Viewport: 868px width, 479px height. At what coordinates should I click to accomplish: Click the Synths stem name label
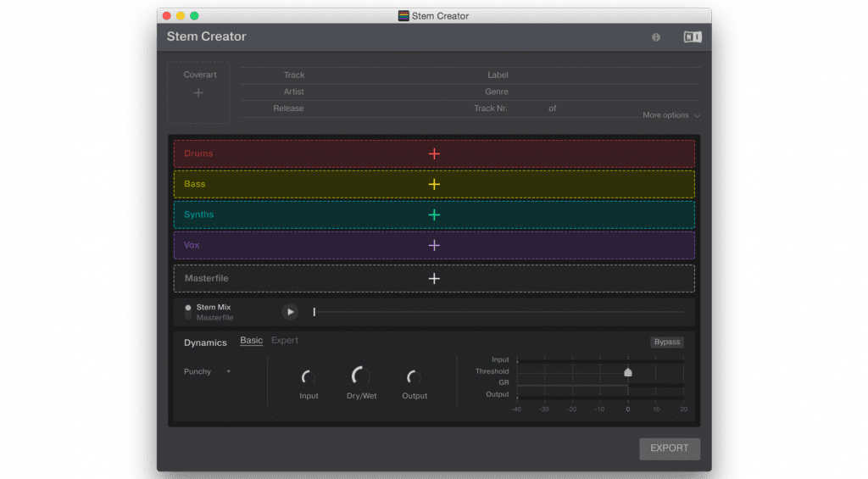pos(198,214)
